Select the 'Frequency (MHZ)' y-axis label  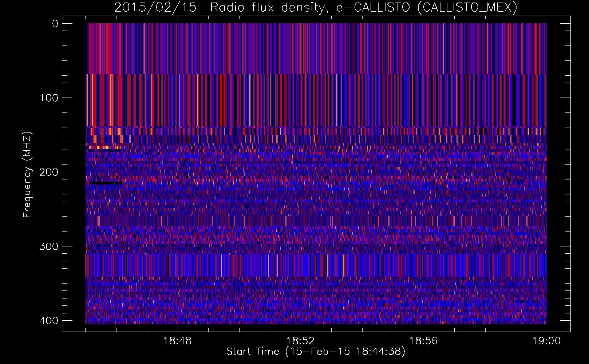click(x=27, y=174)
